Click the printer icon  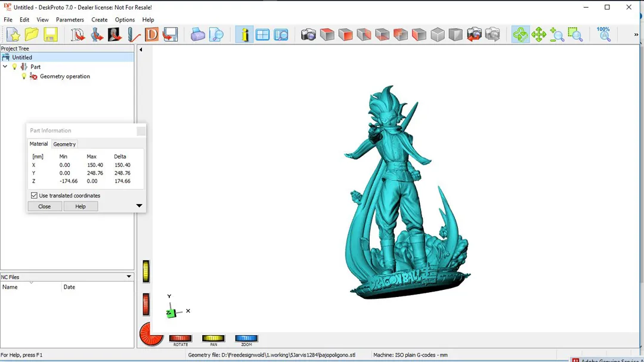(197, 35)
